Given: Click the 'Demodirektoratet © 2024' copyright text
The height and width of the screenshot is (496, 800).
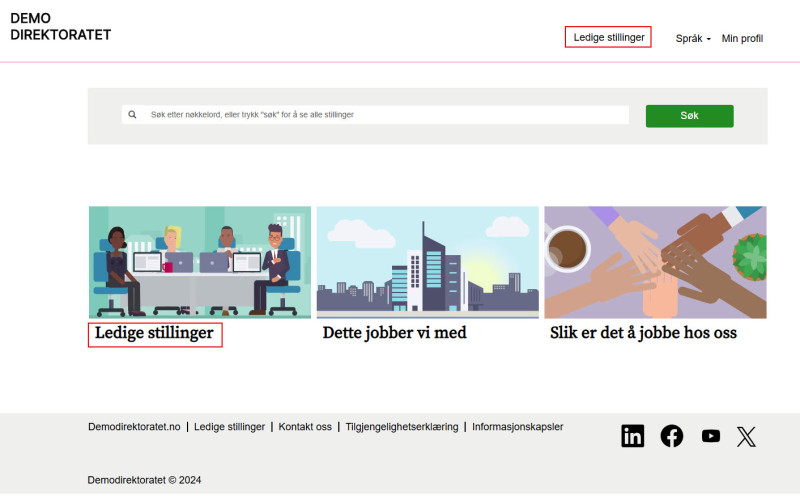Looking at the screenshot, I should click(x=144, y=480).
